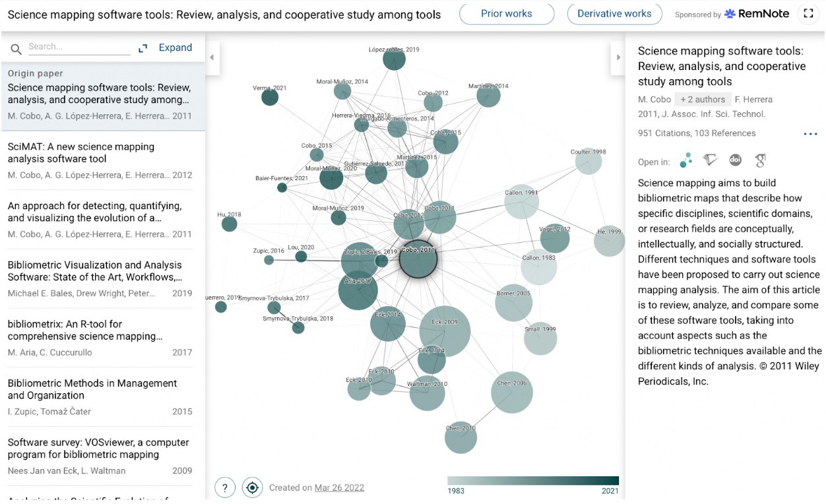This screenshot has height=504, width=826.
Task: Open three-dots more options menu
Action: 810,134
